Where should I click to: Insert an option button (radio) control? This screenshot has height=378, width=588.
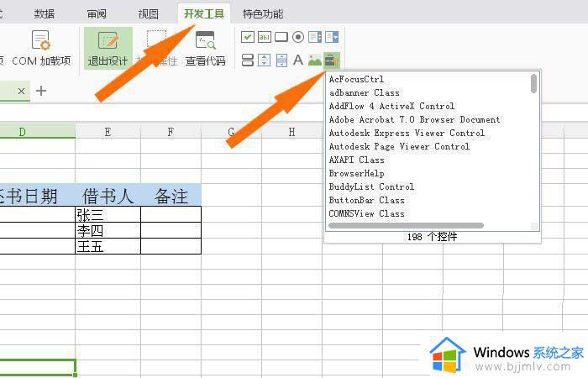coord(298,37)
